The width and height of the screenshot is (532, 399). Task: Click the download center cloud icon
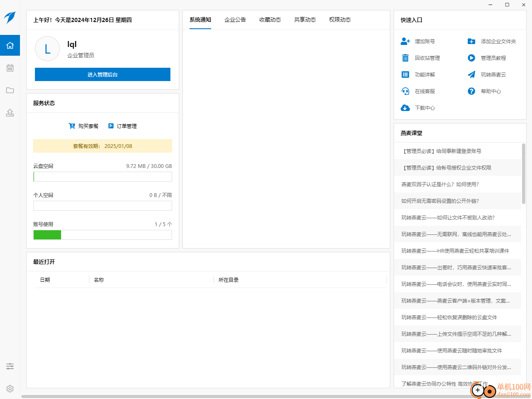(x=405, y=108)
